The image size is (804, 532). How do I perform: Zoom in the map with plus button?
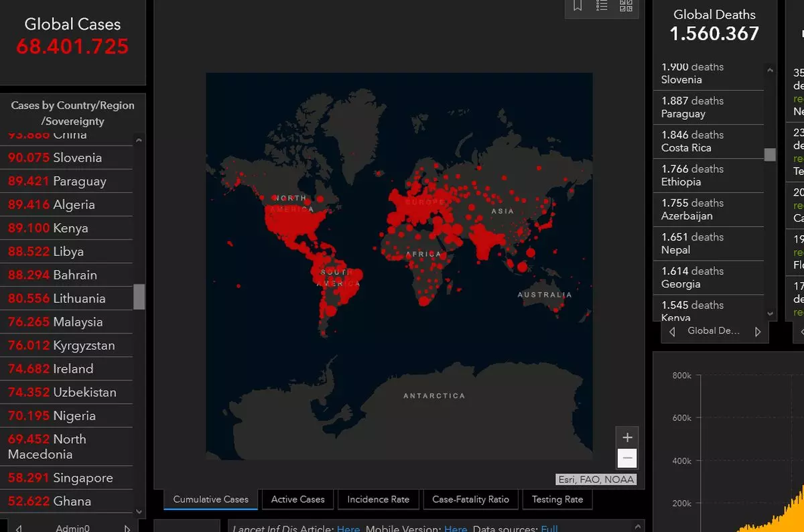click(x=627, y=438)
